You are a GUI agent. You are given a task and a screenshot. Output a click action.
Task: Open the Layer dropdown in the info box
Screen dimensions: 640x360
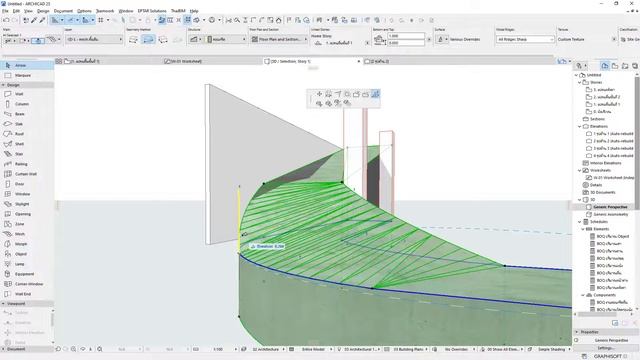[94, 39]
